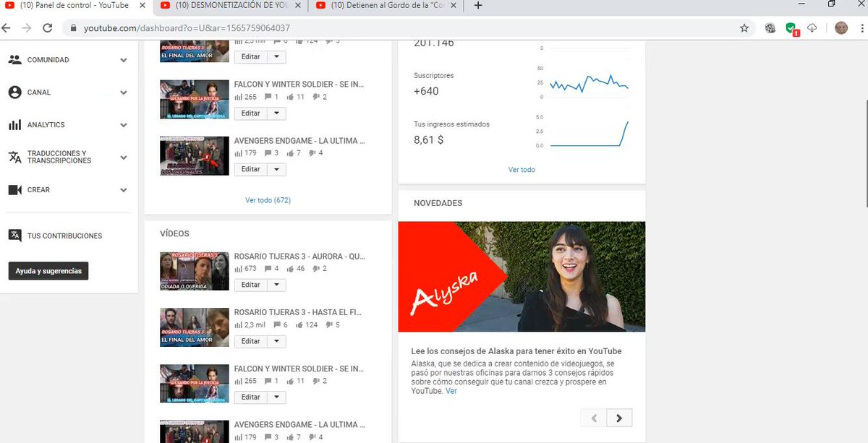Image resolution: width=868 pixels, height=443 pixels.
Task: Open Editar dropdown arrow for ROSARIO TIJERAS 3 - HASTA EL FI
Action: pos(277,341)
